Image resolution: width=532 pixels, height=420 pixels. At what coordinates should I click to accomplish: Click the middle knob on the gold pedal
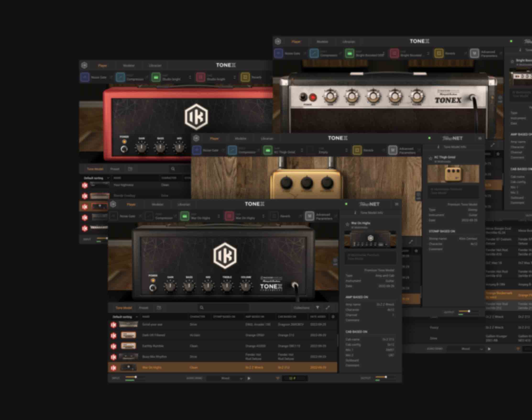(306, 183)
